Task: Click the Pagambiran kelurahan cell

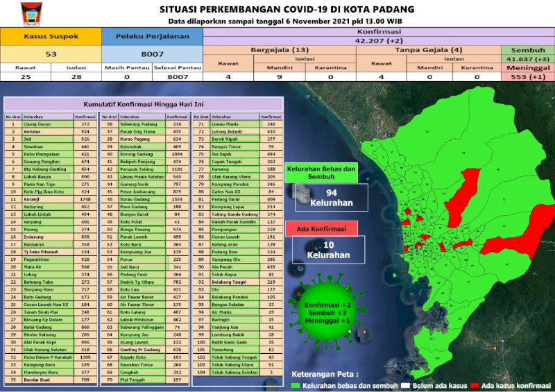Action: [48, 259]
